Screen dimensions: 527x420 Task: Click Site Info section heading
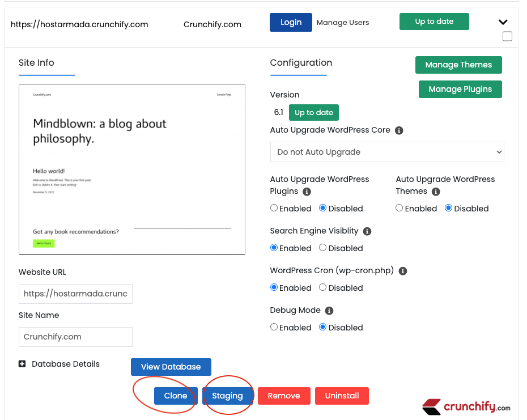(36, 63)
